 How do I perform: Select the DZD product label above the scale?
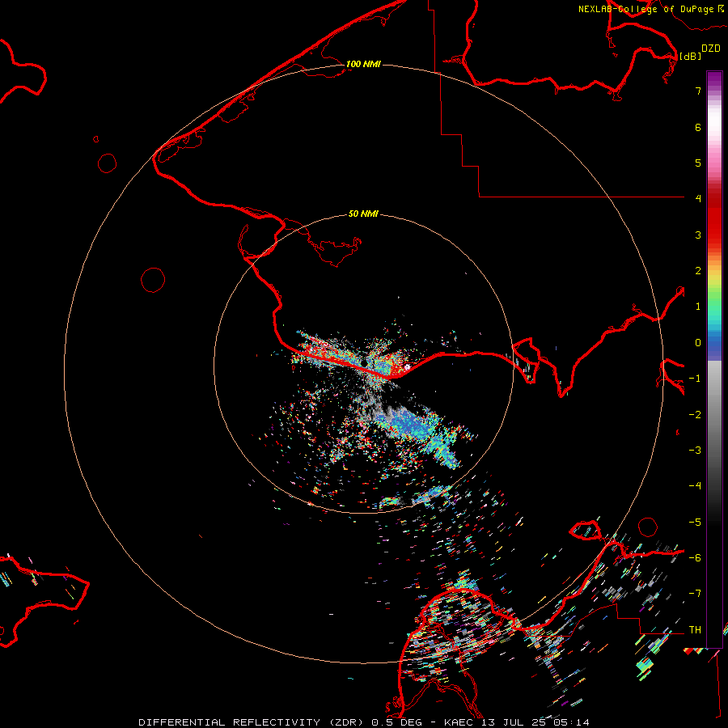tap(711, 49)
